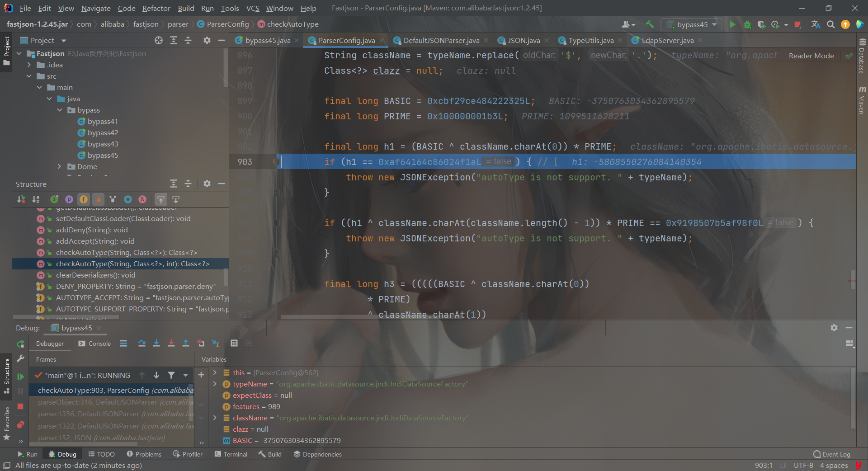
Task: Click Run to Cursor icon
Action: pyautogui.click(x=216, y=344)
